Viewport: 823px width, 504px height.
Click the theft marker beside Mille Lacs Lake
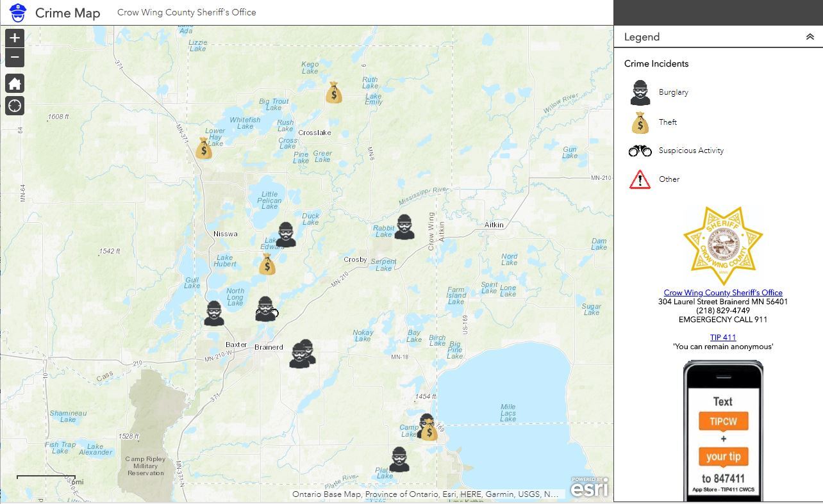point(428,431)
